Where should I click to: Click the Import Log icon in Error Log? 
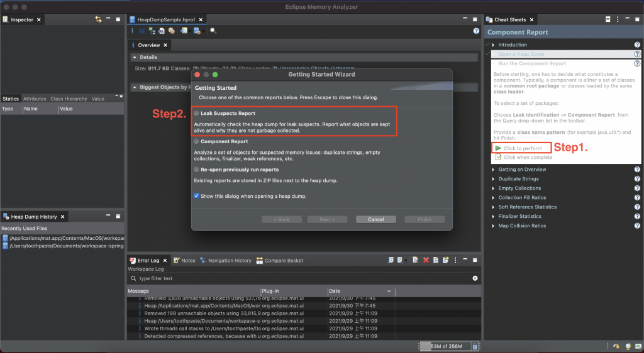coord(399,260)
